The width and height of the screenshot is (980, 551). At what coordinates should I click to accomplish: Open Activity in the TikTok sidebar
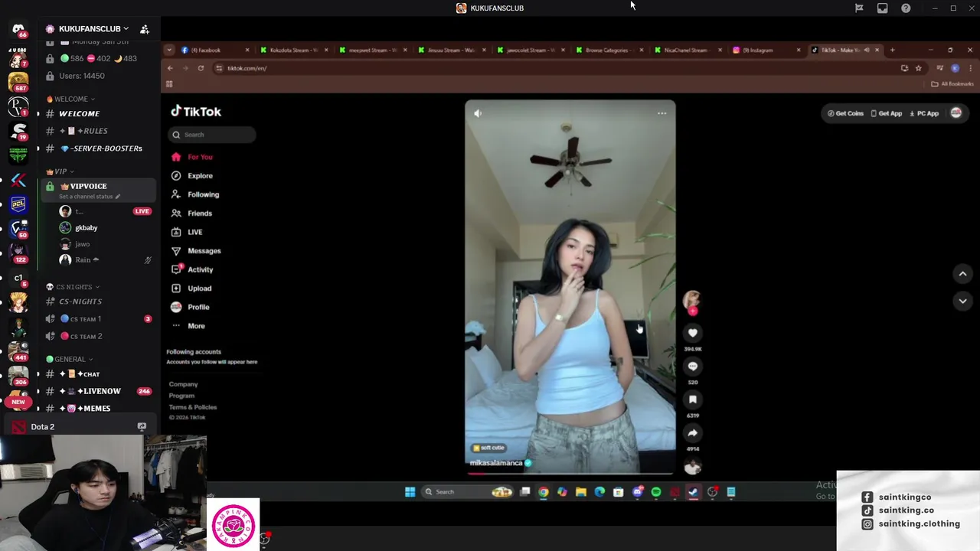193,269
